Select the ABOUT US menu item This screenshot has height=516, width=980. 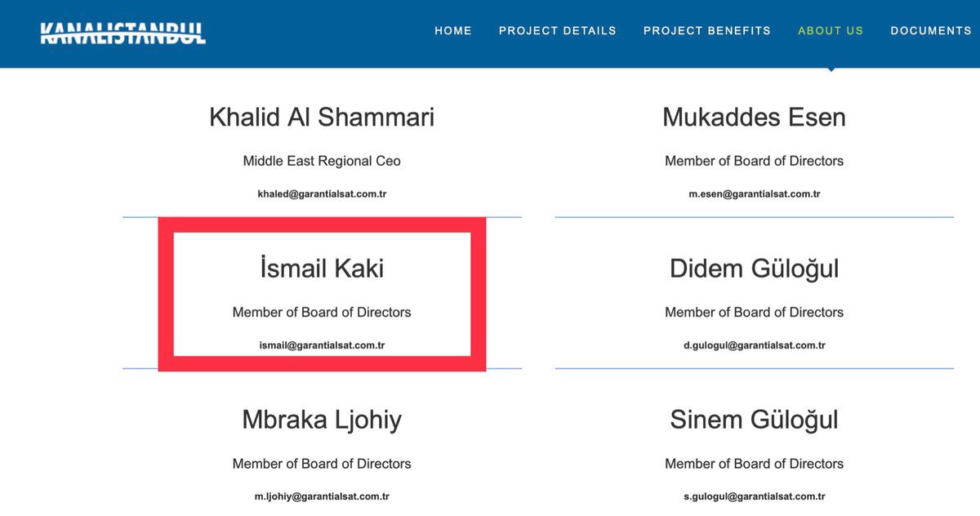click(x=831, y=31)
